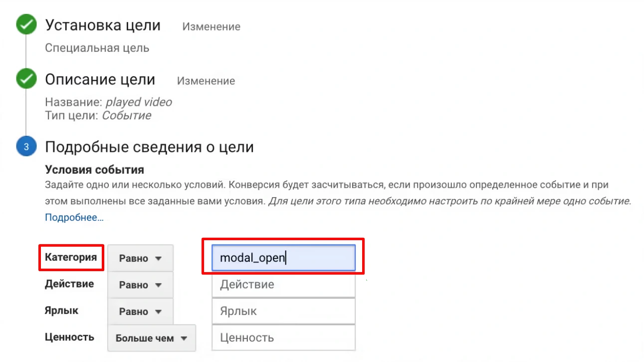Expand the Равно dropdown for Действие

coord(140,285)
